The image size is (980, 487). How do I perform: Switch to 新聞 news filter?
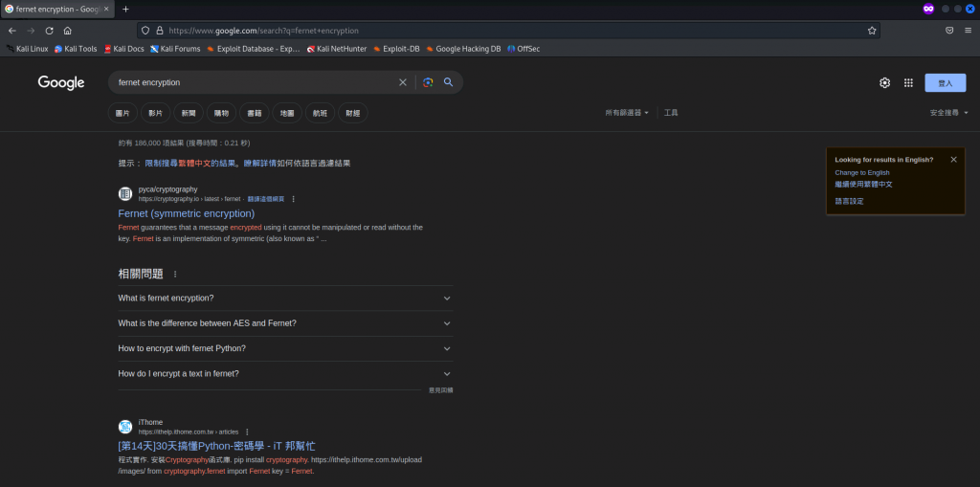point(189,113)
